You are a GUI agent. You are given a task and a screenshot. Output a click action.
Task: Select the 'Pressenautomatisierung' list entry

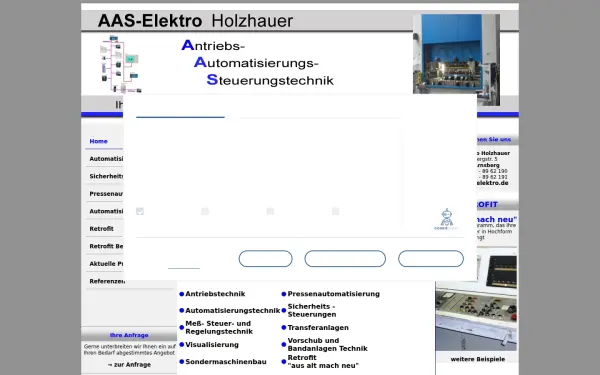click(x=334, y=294)
